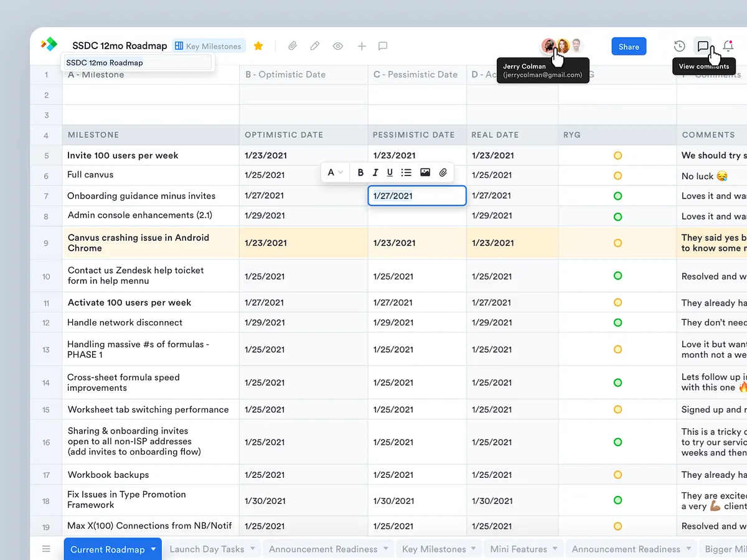Click the yellow RYG status dot on row 5
747x560 pixels.
click(x=618, y=155)
